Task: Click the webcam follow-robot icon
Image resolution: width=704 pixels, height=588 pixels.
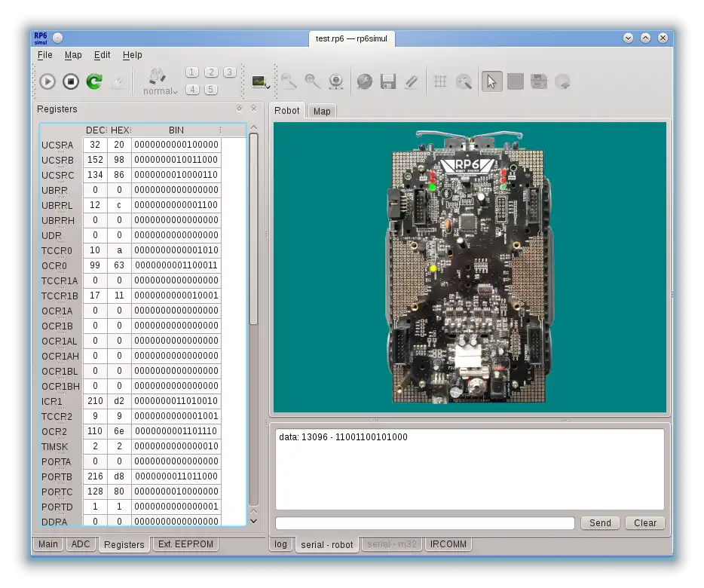Action: click(336, 81)
